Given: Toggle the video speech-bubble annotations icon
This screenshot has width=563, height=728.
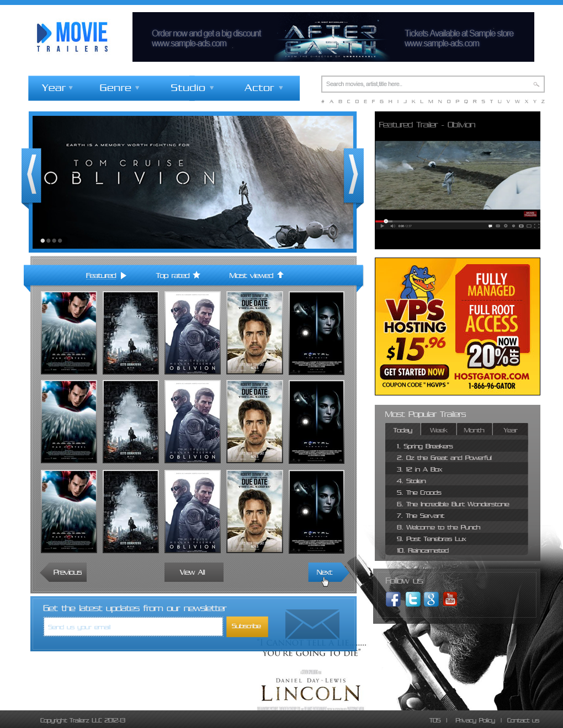Looking at the screenshot, I should (x=490, y=226).
